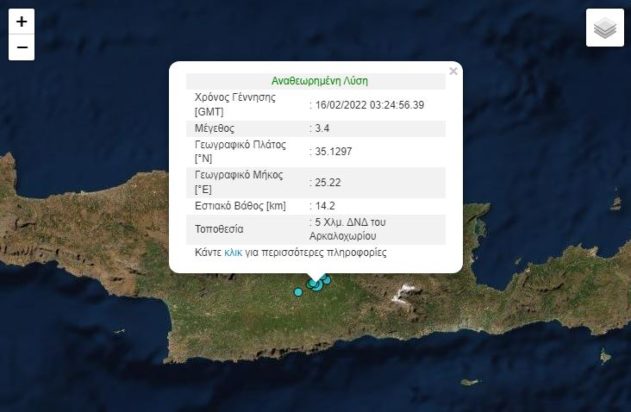The height and width of the screenshot is (412, 631).
Task: Select the isolated westernmost earthquake marker
Action: [x=298, y=291]
